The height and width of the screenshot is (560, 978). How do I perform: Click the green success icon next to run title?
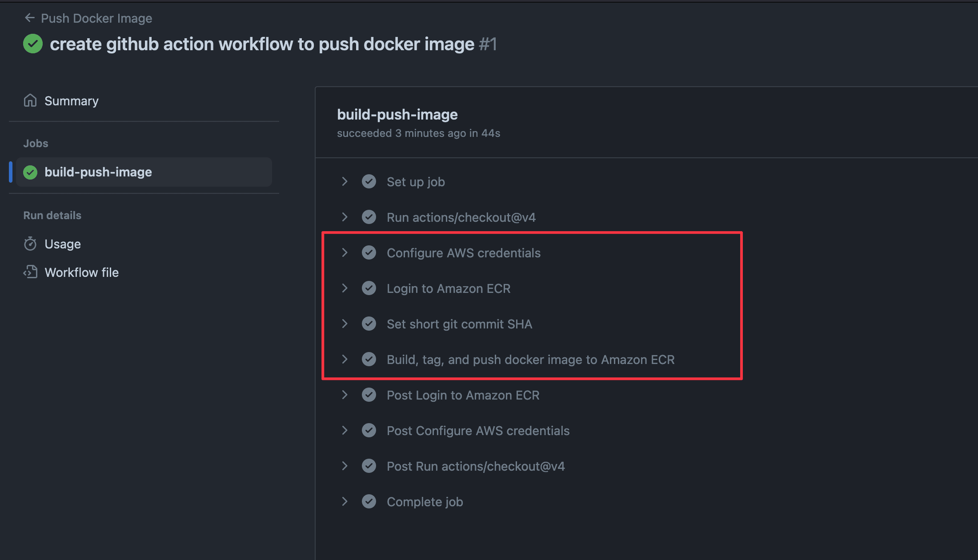[33, 44]
